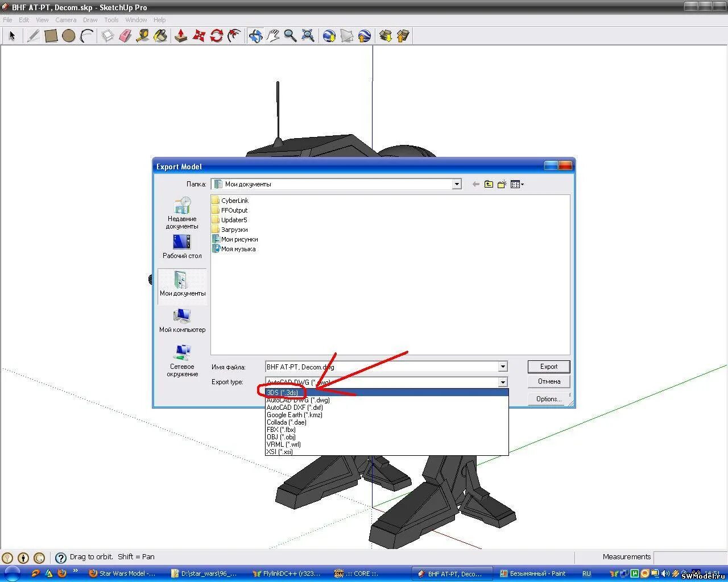Go up one folder level icon

click(489, 184)
